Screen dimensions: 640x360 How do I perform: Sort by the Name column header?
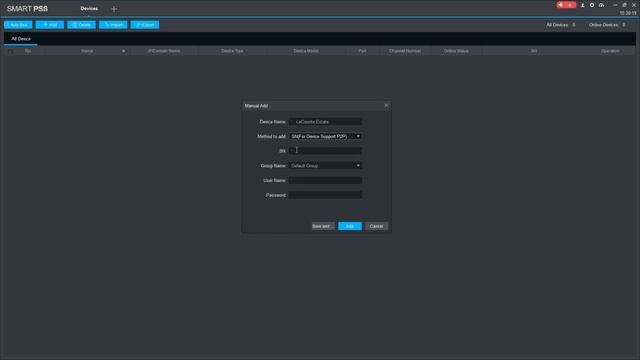87,51
